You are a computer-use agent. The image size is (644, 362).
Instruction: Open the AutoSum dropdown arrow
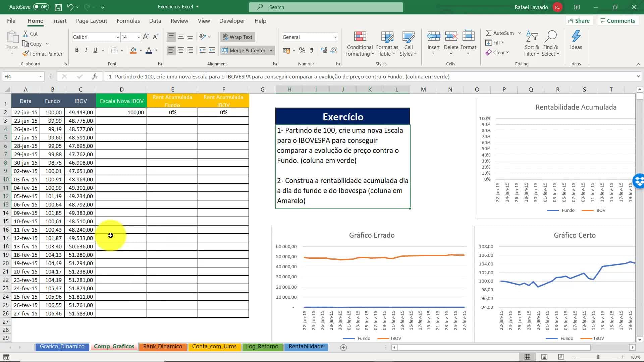(520, 33)
